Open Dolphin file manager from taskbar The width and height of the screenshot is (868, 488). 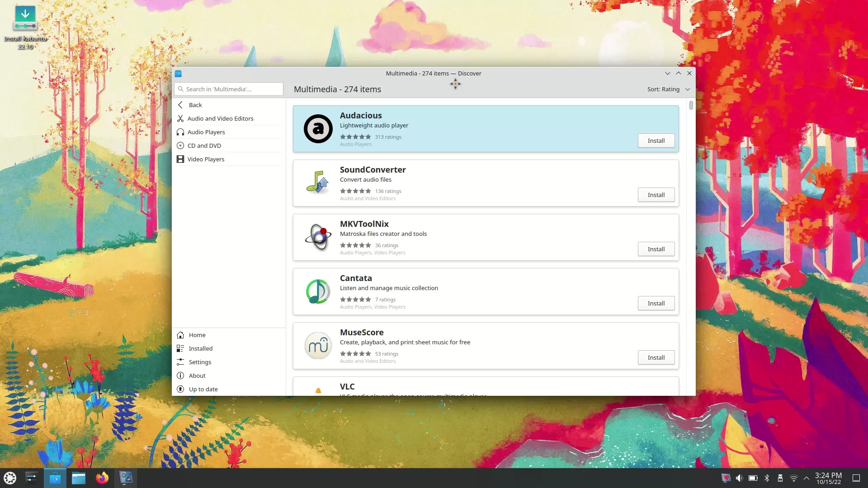click(x=79, y=478)
